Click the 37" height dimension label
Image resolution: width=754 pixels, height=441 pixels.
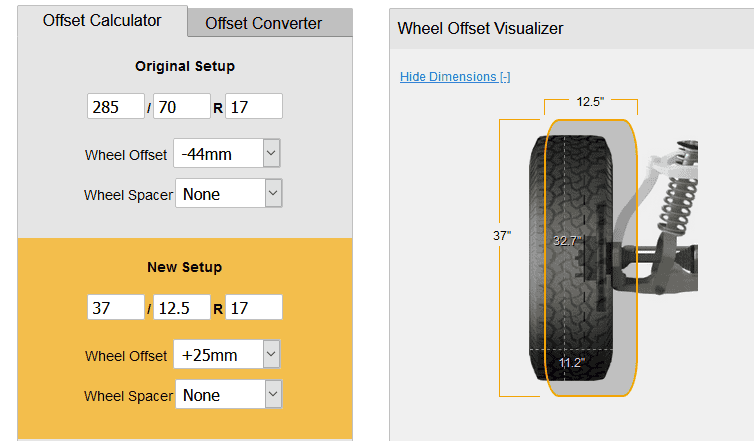(502, 236)
